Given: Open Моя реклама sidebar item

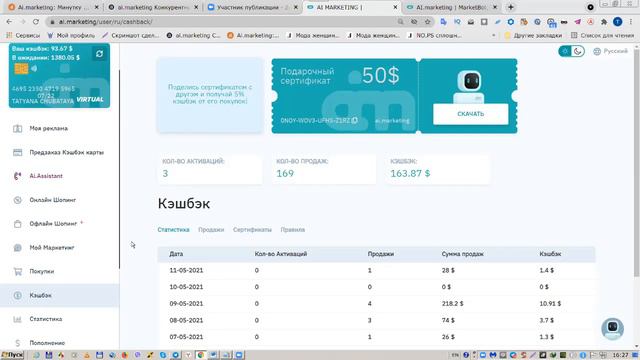Looking at the screenshot, I should 49,129.
